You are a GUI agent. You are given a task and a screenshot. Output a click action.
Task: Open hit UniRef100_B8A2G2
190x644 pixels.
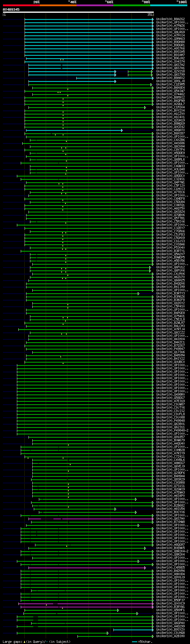tap(170, 19)
